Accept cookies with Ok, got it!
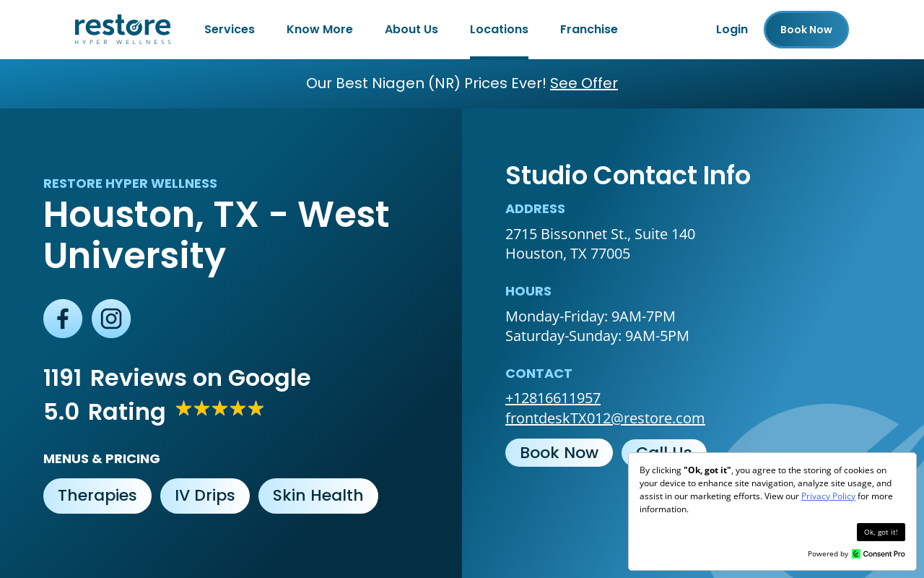 tap(881, 532)
